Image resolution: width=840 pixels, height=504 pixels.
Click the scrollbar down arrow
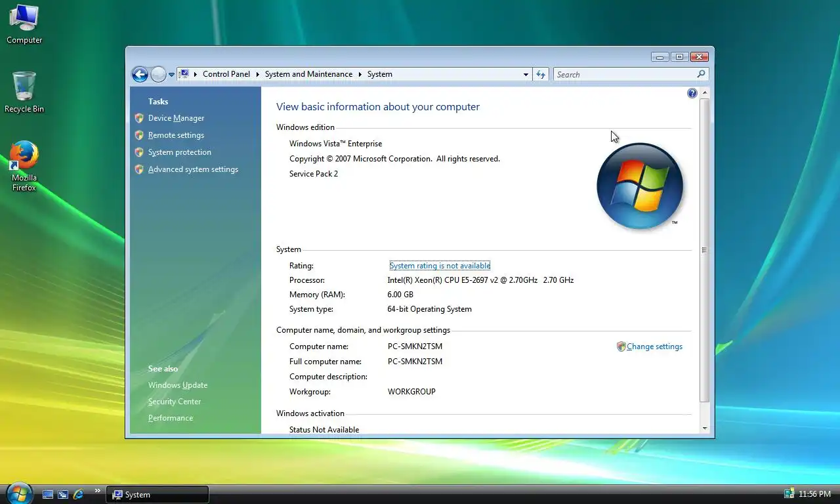pos(705,429)
